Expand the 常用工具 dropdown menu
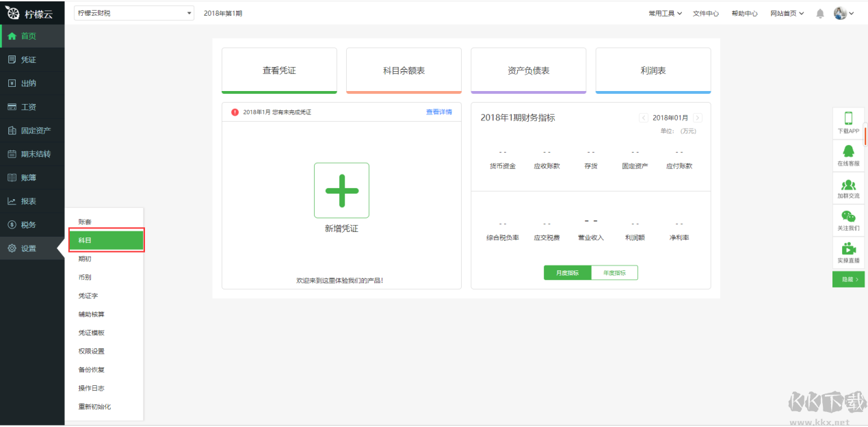This screenshot has height=427, width=868. (665, 14)
